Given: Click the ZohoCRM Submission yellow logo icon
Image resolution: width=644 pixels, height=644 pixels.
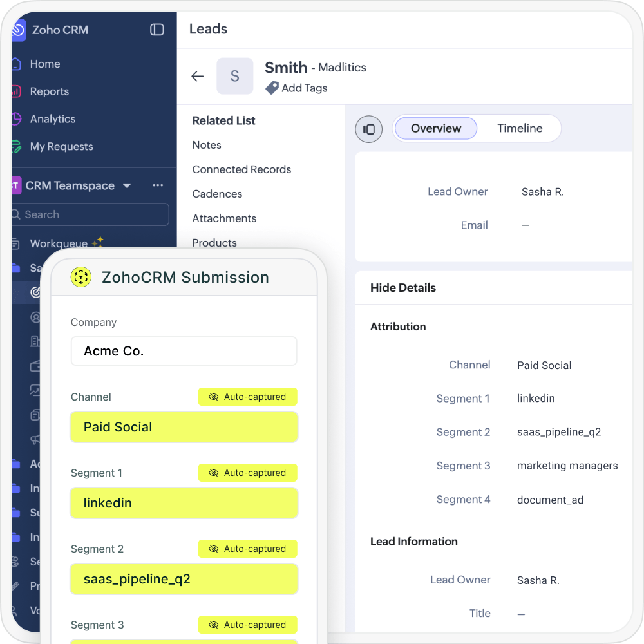Looking at the screenshot, I should [x=81, y=277].
